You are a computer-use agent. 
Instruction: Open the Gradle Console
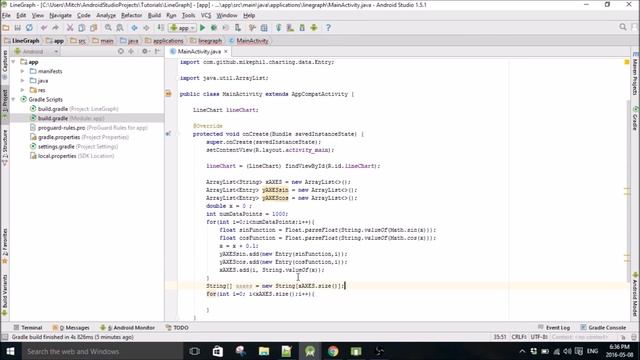pyautogui.click(x=603, y=328)
